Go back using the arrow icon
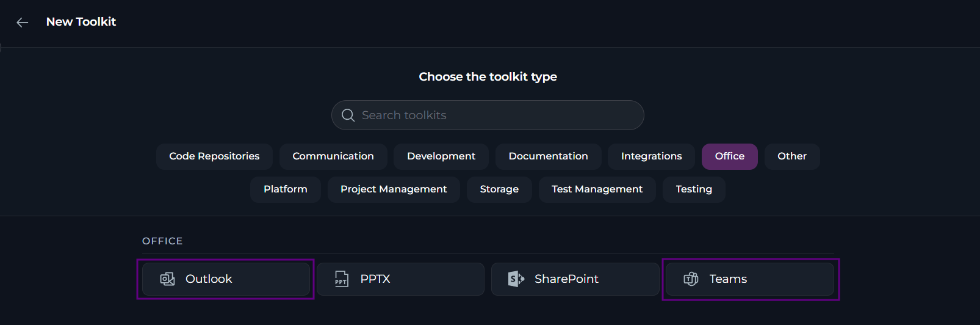Viewport: 980px width, 325px height. coord(23,23)
